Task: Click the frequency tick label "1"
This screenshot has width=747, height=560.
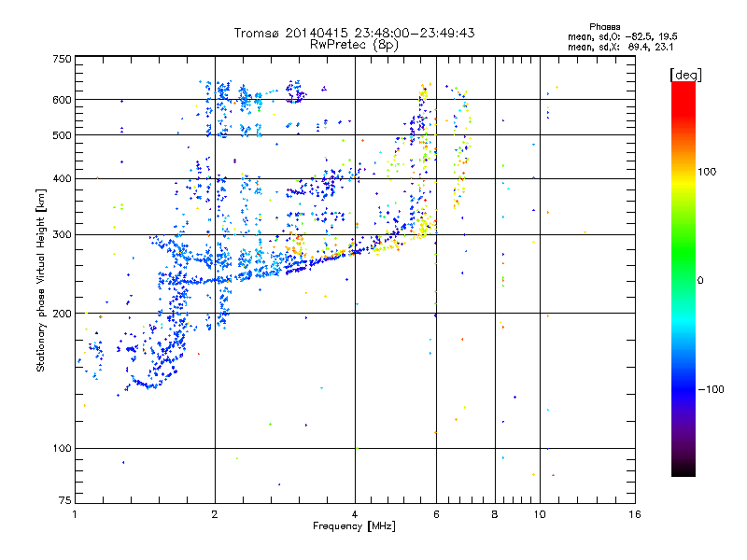Action: tap(75, 514)
